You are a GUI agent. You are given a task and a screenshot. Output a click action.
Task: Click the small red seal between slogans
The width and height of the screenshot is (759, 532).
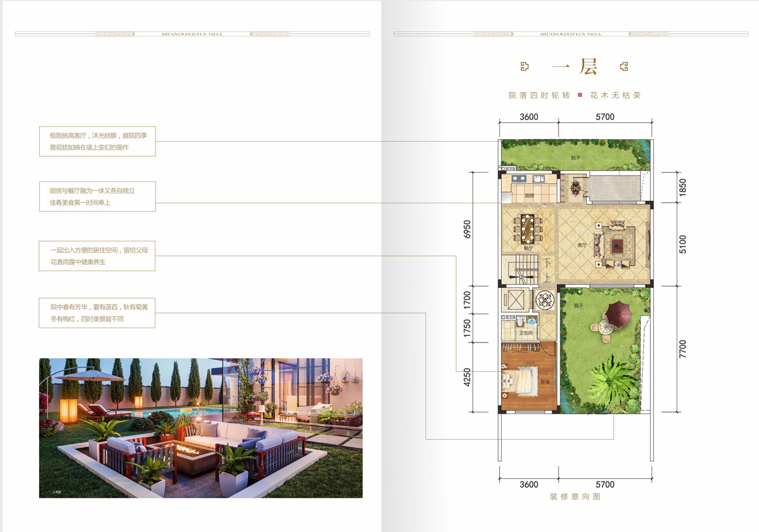tap(580, 95)
